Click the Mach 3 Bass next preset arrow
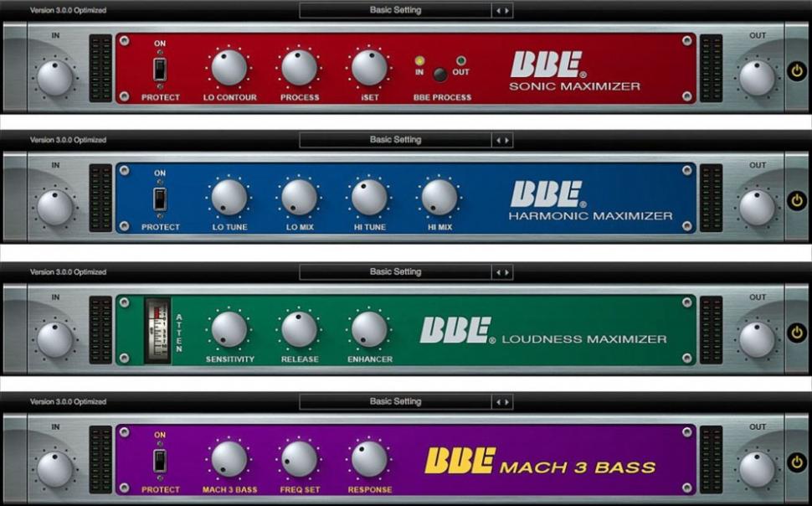Image resolution: width=812 pixels, height=506 pixels. point(507,402)
